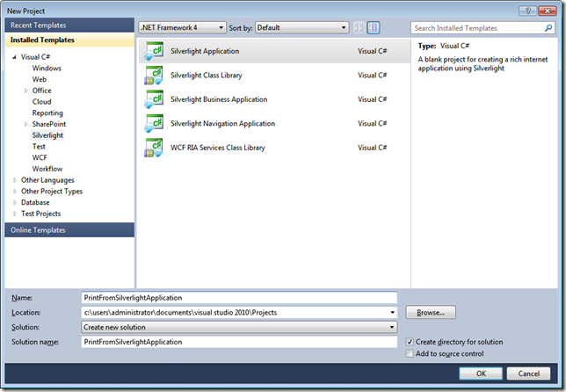The image size is (566, 392).
Task: Select Silverlight Navigation Application template name
Action: 222,124
